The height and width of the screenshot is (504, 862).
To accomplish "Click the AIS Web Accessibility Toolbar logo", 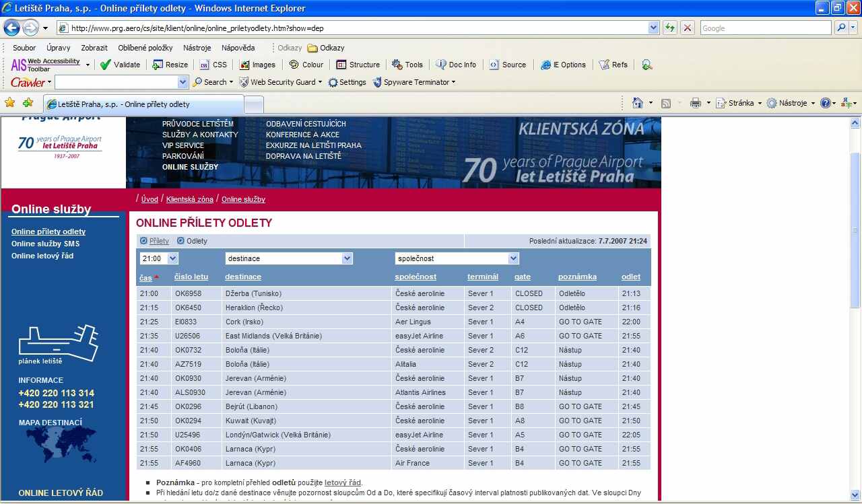I will (x=46, y=65).
